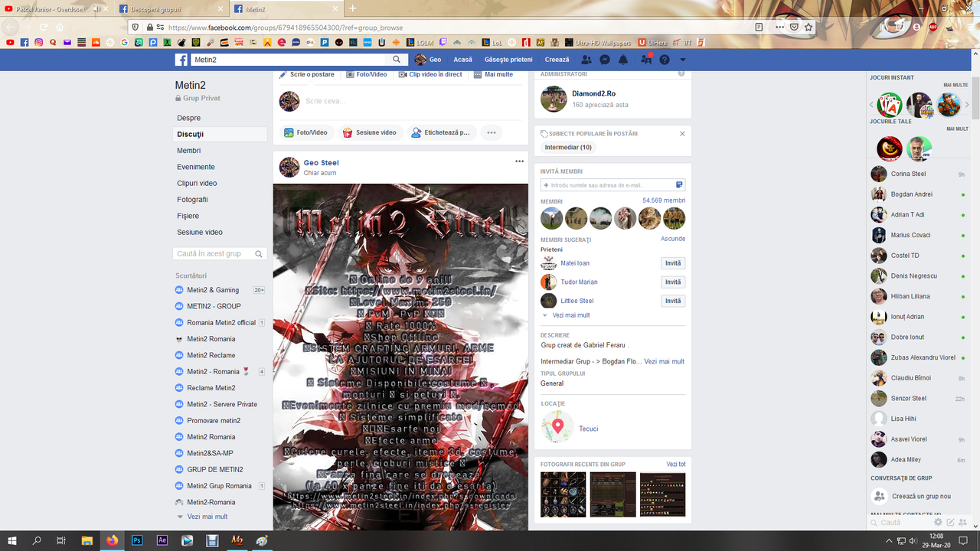Image resolution: width=980 pixels, height=551 pixels.
Task: Open the help question mark icon
Action: click(x=665, y=60)
